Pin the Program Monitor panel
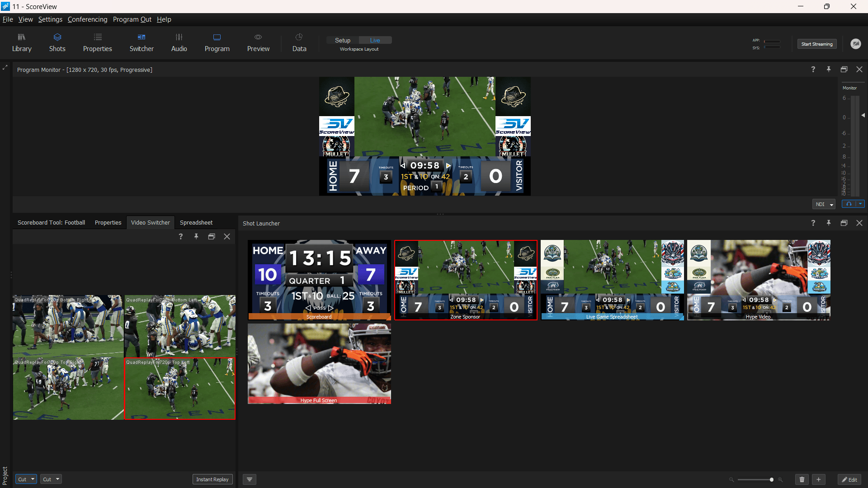Image resolution: width=868 pixels, height=488 pixels. click(829, 69)
